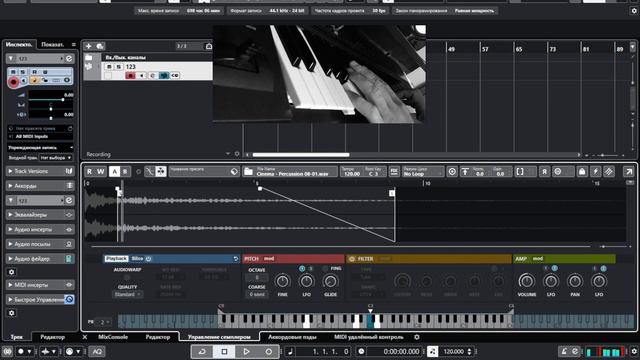The height and width of the screenshot is (360, 640).
Task: Toggle Read automation R in the sampler toolbar
Action: pos(89,171)
